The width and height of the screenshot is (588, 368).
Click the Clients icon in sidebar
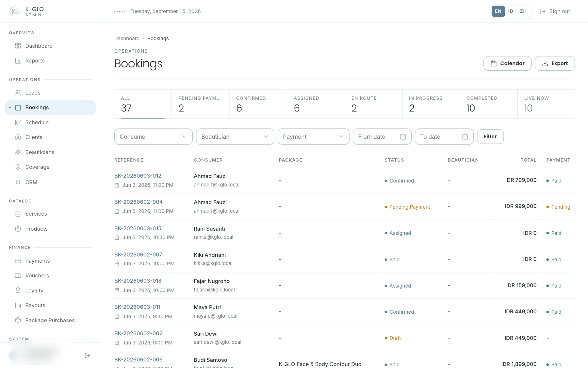(x=18, y=137)
